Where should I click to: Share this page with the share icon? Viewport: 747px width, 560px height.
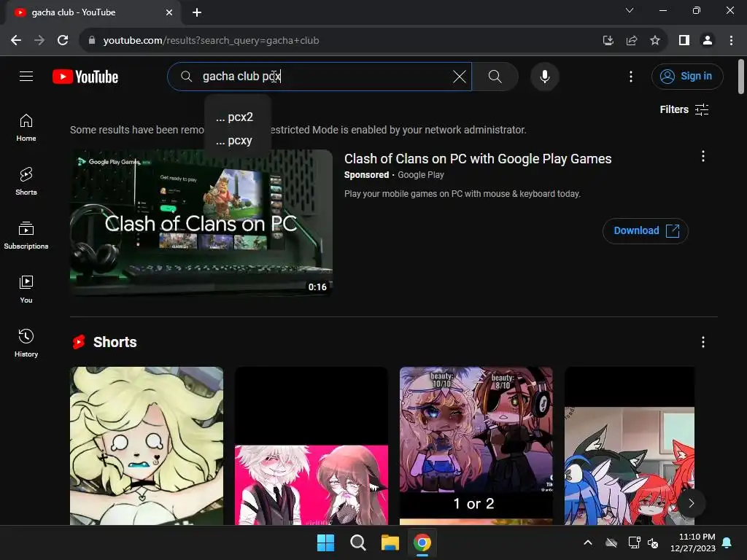click(632, 41)
